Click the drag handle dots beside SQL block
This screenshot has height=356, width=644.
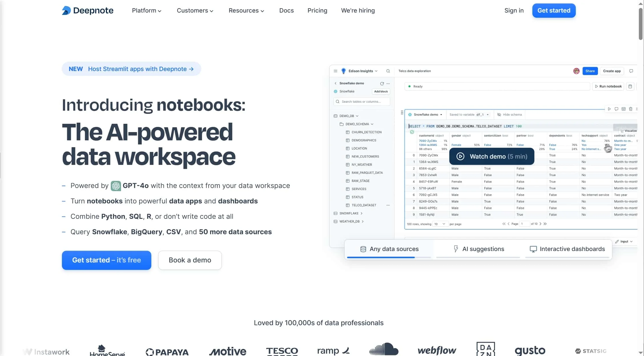[x=402, y=112]
